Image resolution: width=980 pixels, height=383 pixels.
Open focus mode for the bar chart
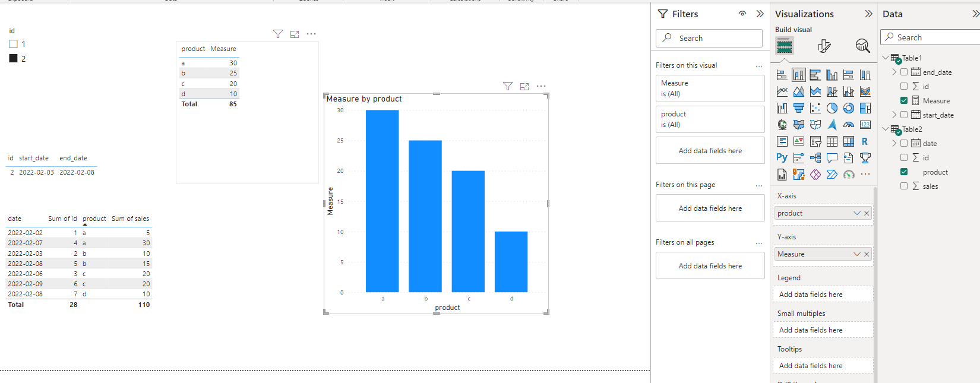coord(524,86)
